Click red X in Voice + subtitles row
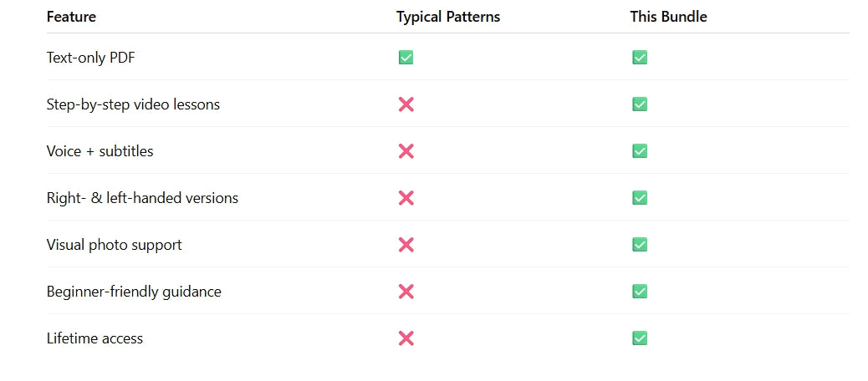Viewport: 868px width, 381px height. coord(406,151)
